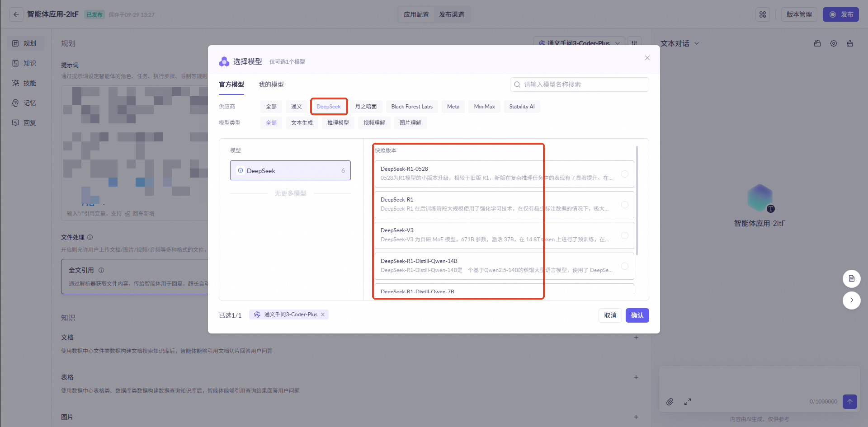Filter providers by MiniMax
This screenshot has height=427, width=868.
click(x=485, y=107)
